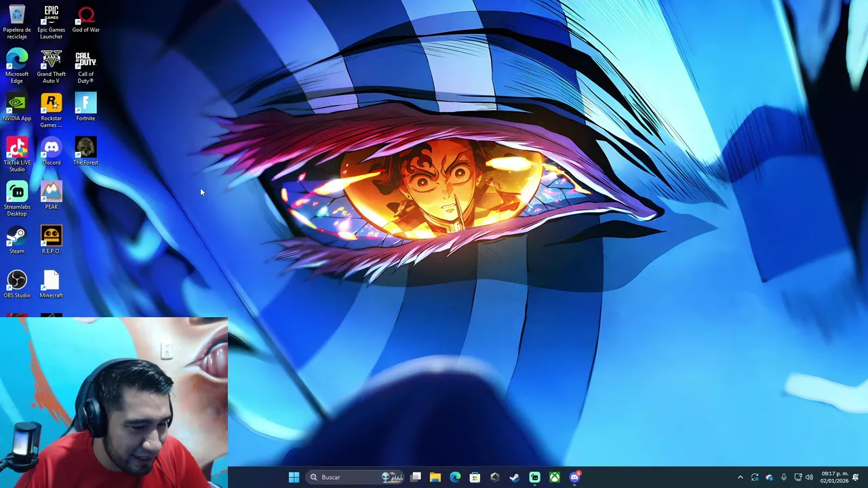
Task: Select The Forest desktop icon
Action: [85, 152]
